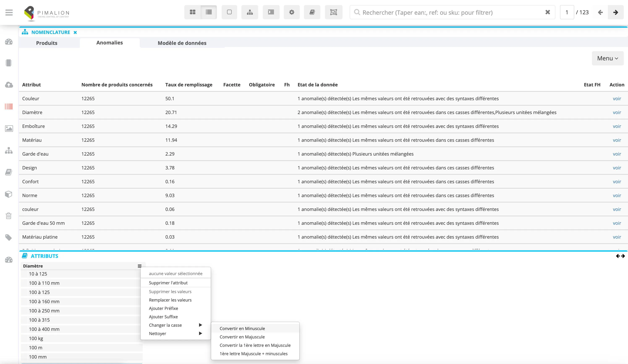Switch to list view
This screenshot has height=364, width=628.
coord(209,12)
